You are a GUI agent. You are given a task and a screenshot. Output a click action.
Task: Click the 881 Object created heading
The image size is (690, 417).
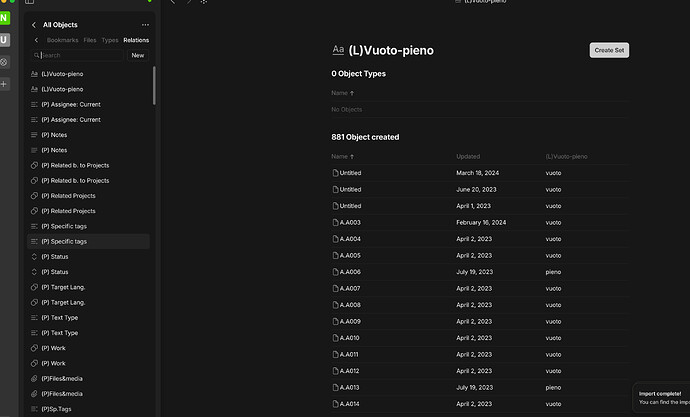tap(365, 137)
